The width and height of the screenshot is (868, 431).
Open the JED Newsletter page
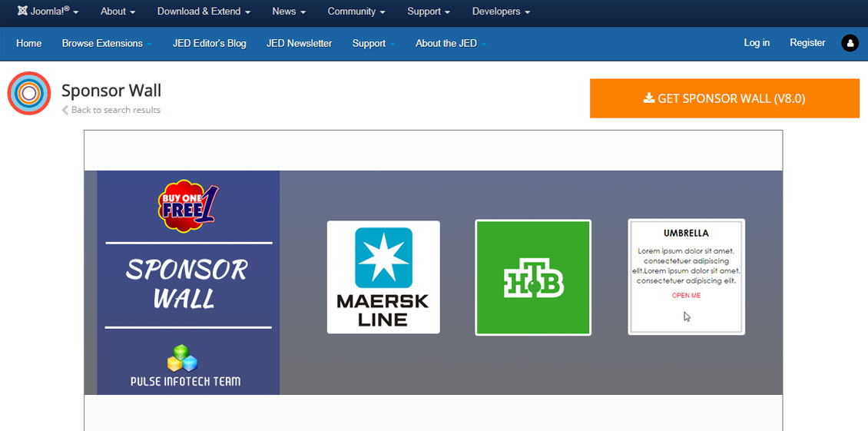299,43
